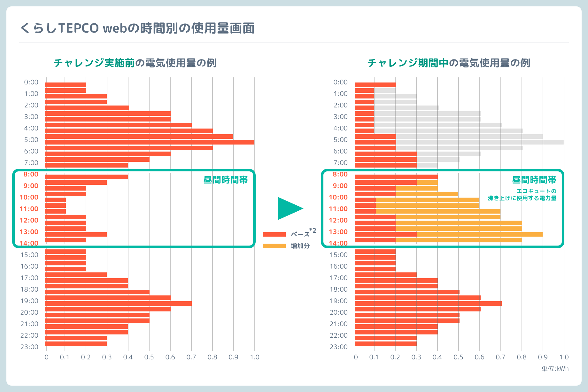Click the 単位:kWh unit label
The width and height of the screenshot is (588, 392).
coord(555,369)
